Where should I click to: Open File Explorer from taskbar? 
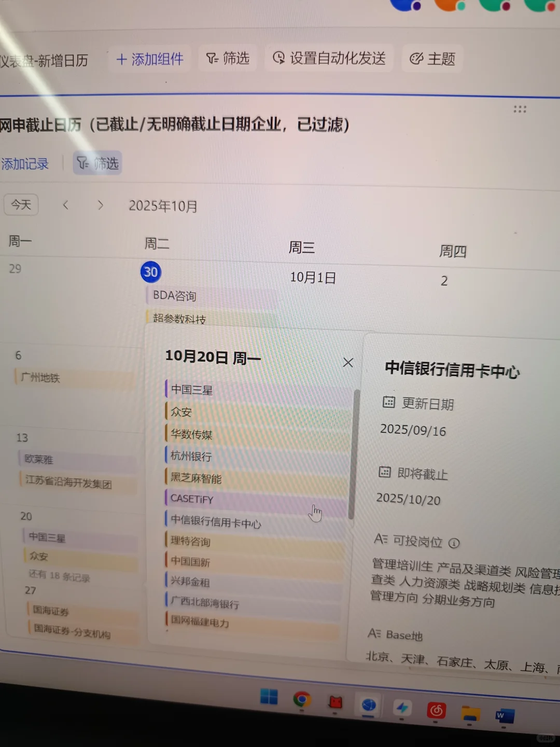point(470,714)
